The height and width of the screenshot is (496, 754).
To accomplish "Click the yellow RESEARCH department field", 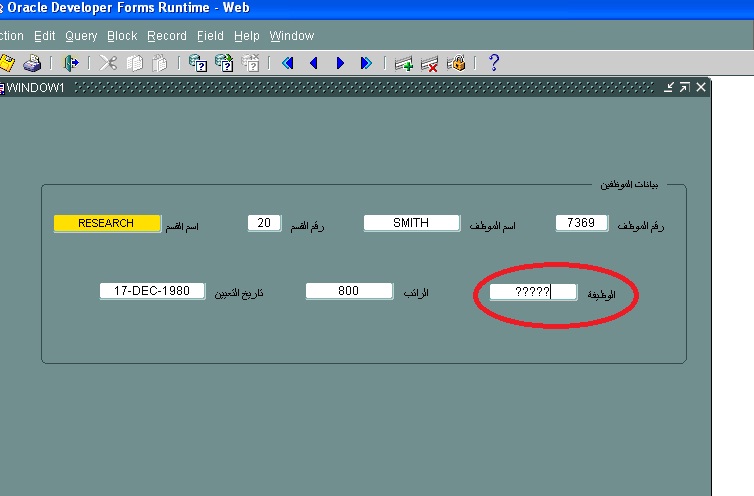I will tap(106, 223).
